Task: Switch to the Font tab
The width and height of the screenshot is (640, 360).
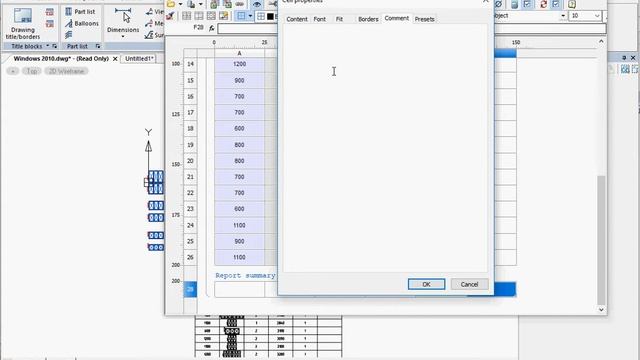Action: click(320, 19)
